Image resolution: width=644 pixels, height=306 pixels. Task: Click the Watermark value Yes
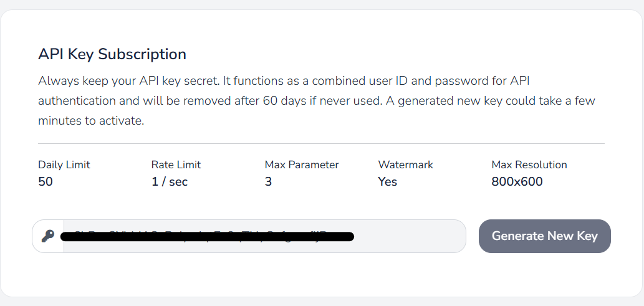[x=388, y=181]
